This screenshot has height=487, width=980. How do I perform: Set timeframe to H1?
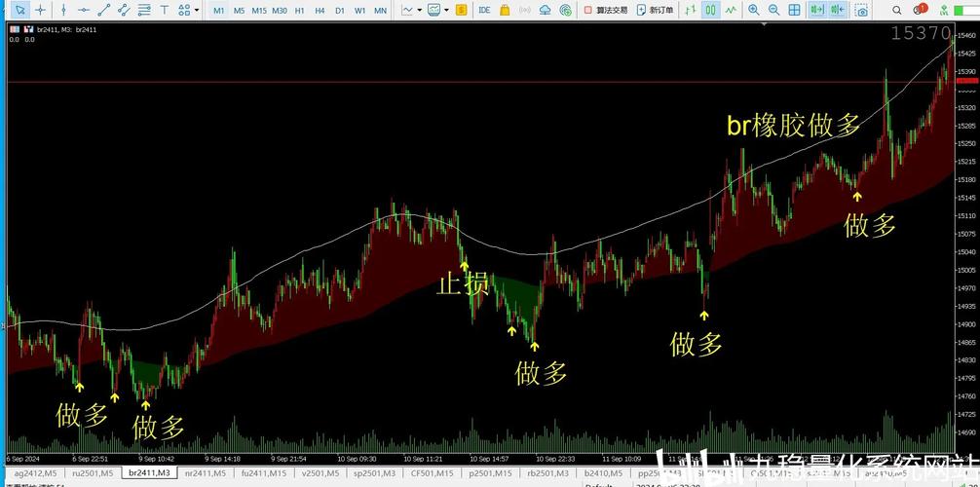click(x=299, y=10)
